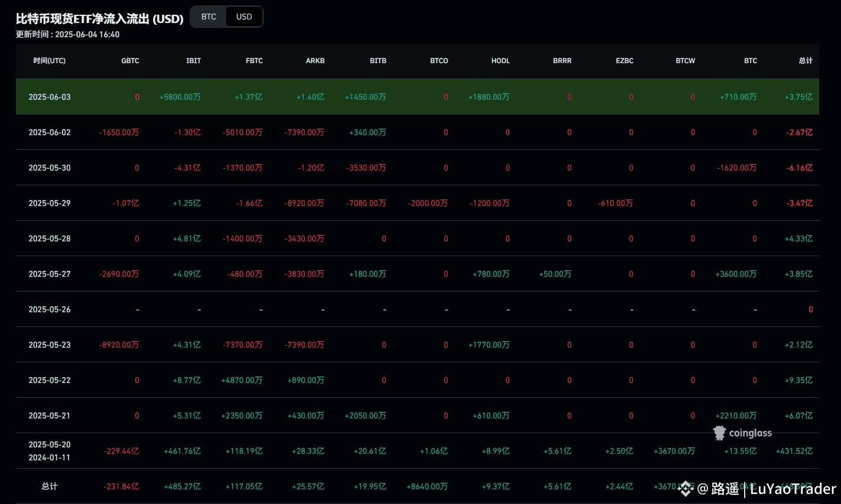Screen dimensions: 841x504
Task: Click the 2025-05-26 row date
Action: [x=50, y=309]
